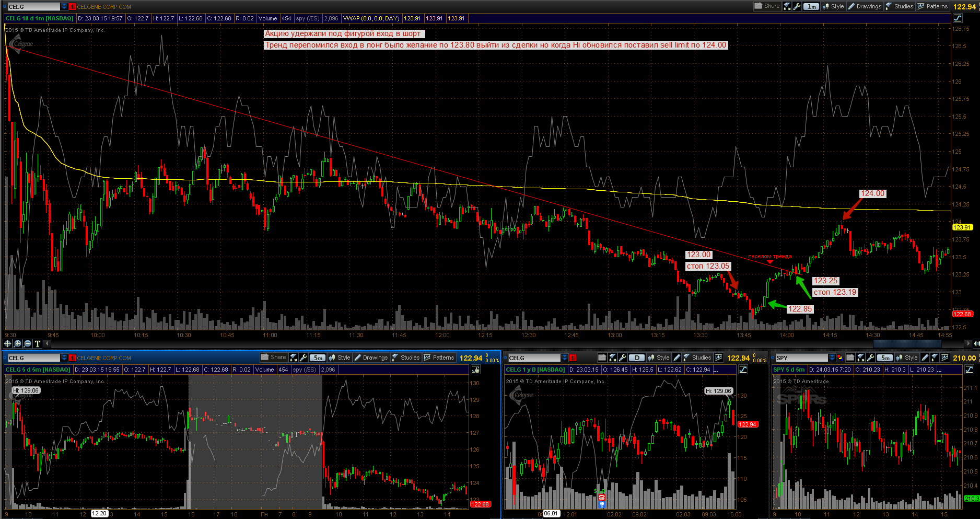The image size is (980, 519).
Task: Expand symbol dropdown on 5m CELG chart
Action: [64, 358]
